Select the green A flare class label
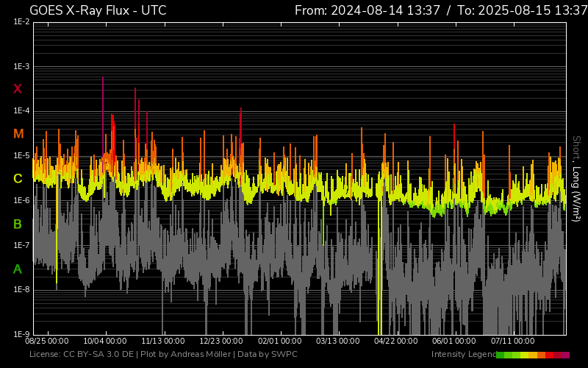The height and width of the screenshot is (368, 588). (x=18, y=269)
